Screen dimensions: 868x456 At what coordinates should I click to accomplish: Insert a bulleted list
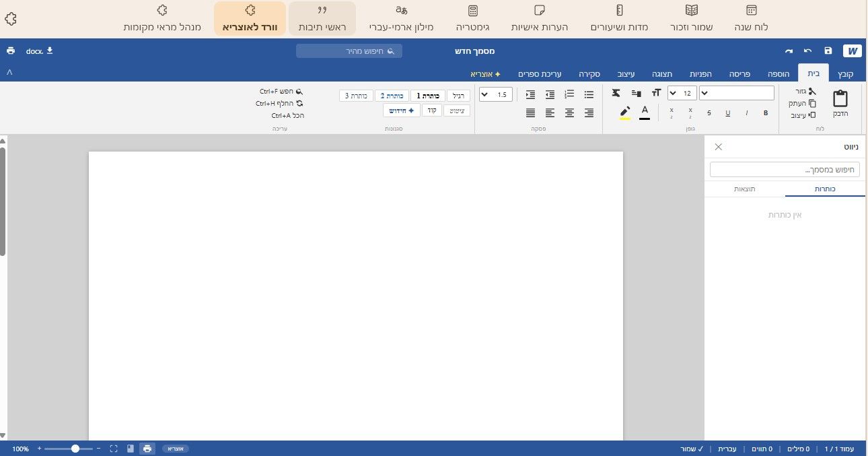(589, 94)
